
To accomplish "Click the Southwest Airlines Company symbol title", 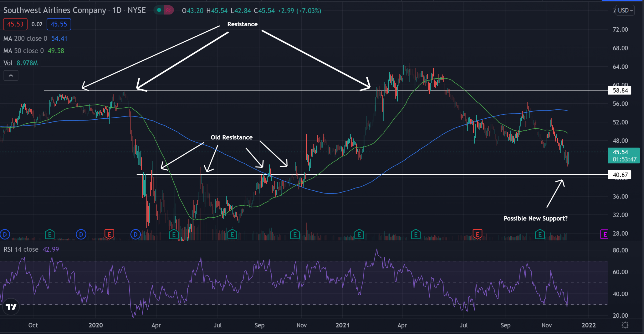I will [55, 10].
